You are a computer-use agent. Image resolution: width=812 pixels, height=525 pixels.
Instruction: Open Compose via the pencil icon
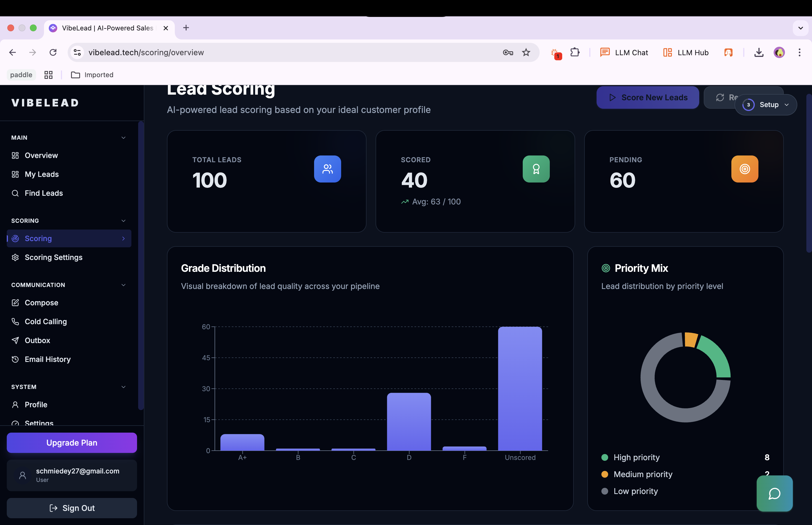click(x=15, y=302)
